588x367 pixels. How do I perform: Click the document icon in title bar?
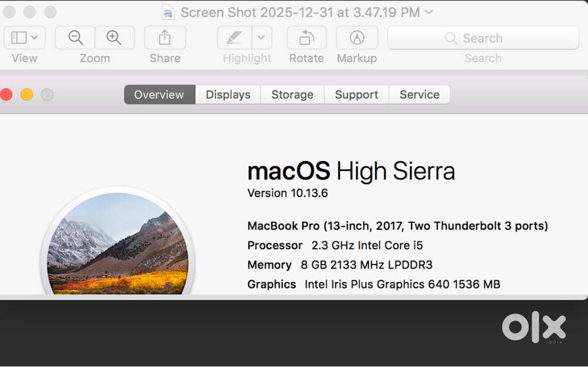(x=169, y=12)
